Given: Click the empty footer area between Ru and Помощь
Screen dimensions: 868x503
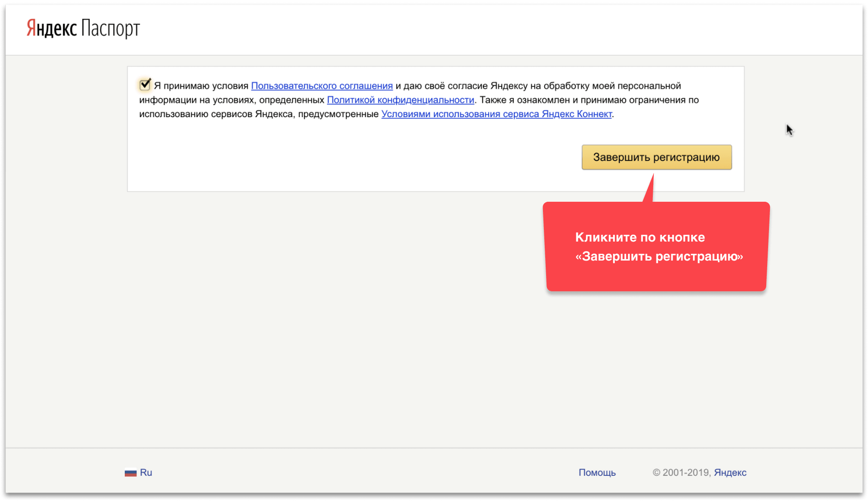Looking at the screenshot, I should coord(362,473).
